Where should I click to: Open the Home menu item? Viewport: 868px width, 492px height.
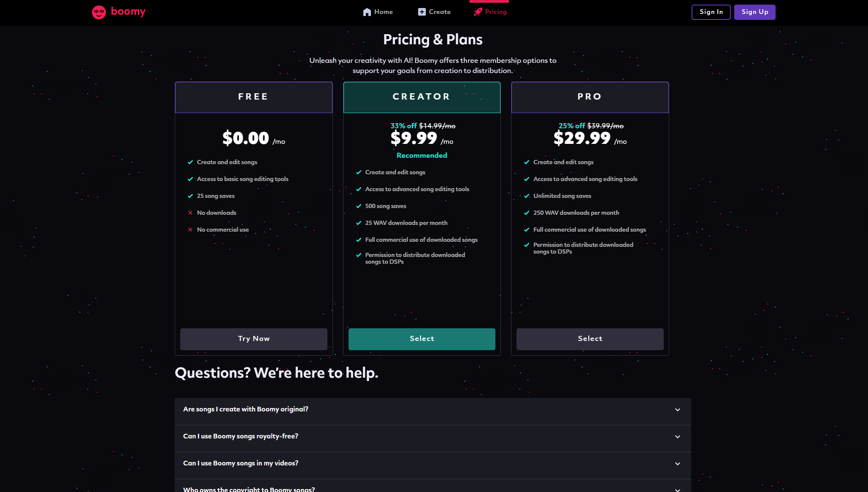(x=383, y=12)
